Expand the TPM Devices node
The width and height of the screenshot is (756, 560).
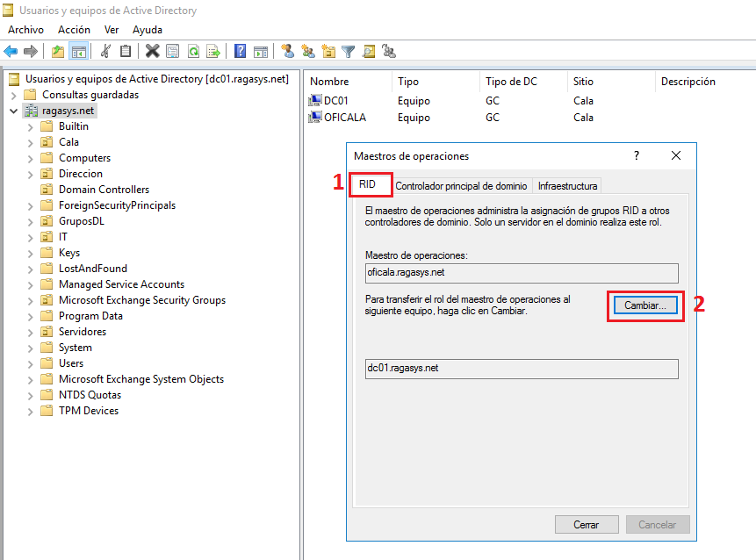(x=30, y=412)
